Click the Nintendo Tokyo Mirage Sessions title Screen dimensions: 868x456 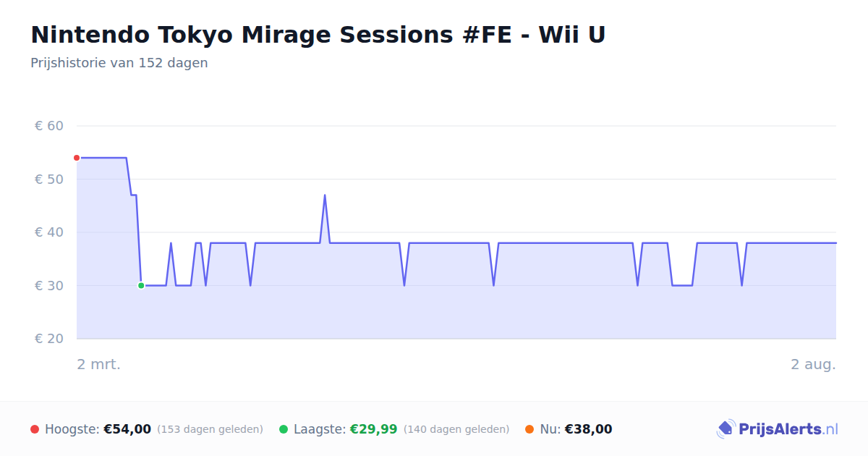pos(318,34)
